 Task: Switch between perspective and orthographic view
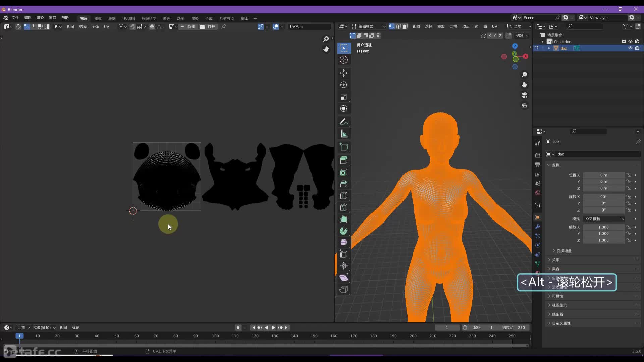click(524, 105)
